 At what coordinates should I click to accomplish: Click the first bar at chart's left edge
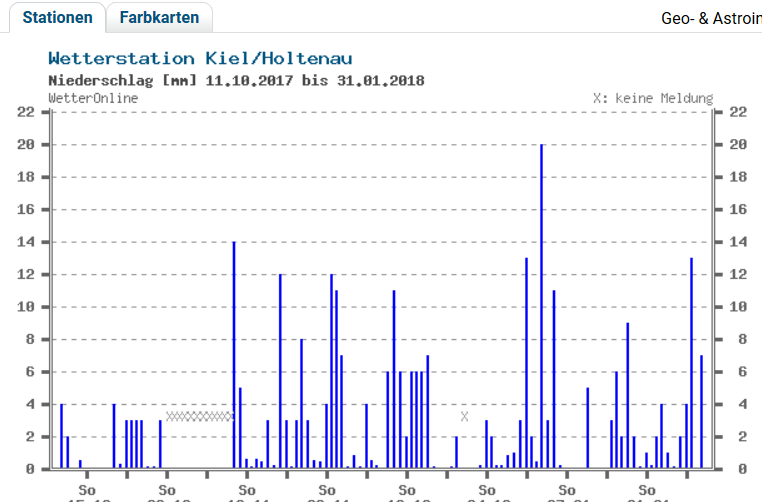[61, 436]
